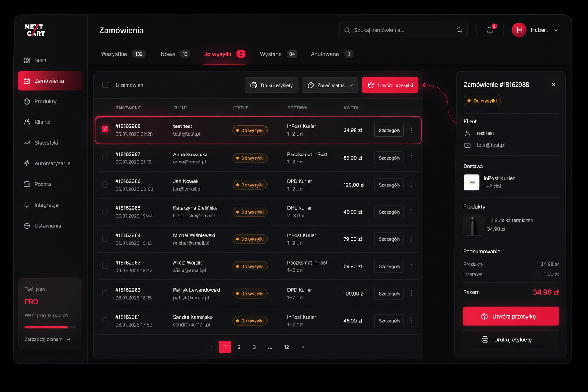Click the NextCart logo
The width and height of the screenshot is (588, 392).
tap(35, 30)
